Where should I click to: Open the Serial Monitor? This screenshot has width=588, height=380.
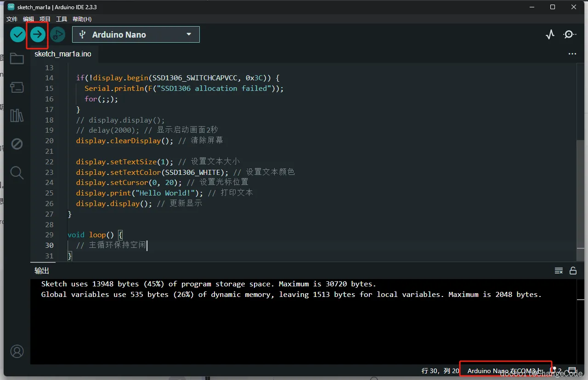coord(570,34)
